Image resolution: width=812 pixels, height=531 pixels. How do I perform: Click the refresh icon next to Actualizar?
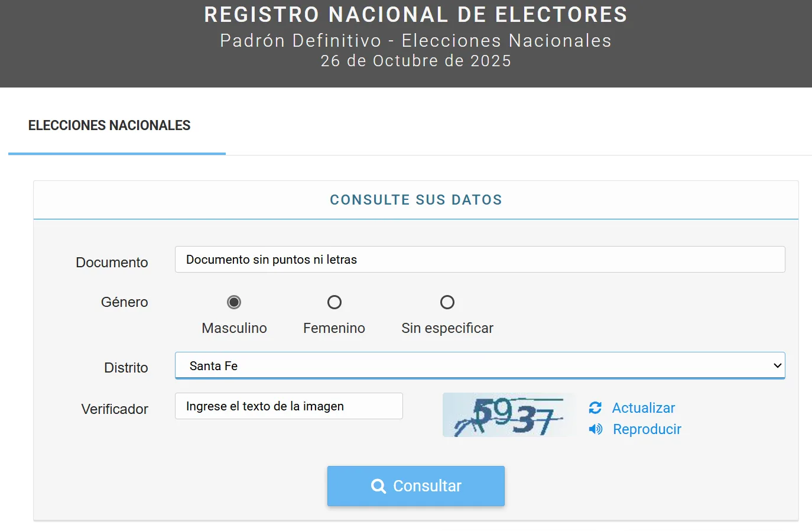tap(595, 408)
